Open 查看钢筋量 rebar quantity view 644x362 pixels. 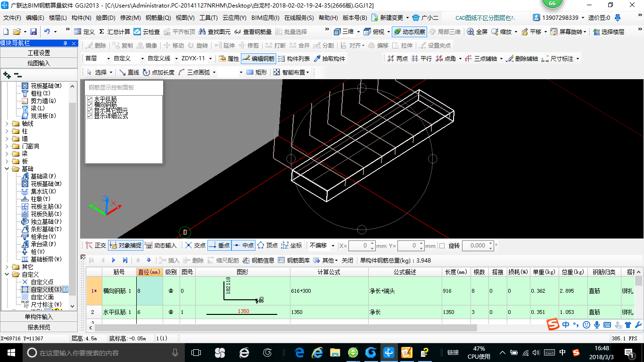point(253,32)
